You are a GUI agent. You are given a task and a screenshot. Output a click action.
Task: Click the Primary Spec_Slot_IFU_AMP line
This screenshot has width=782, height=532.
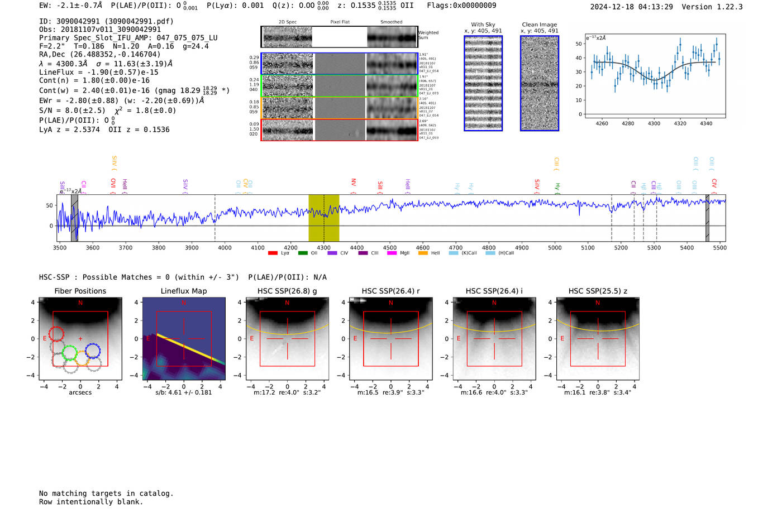click(x=128, y=38)
